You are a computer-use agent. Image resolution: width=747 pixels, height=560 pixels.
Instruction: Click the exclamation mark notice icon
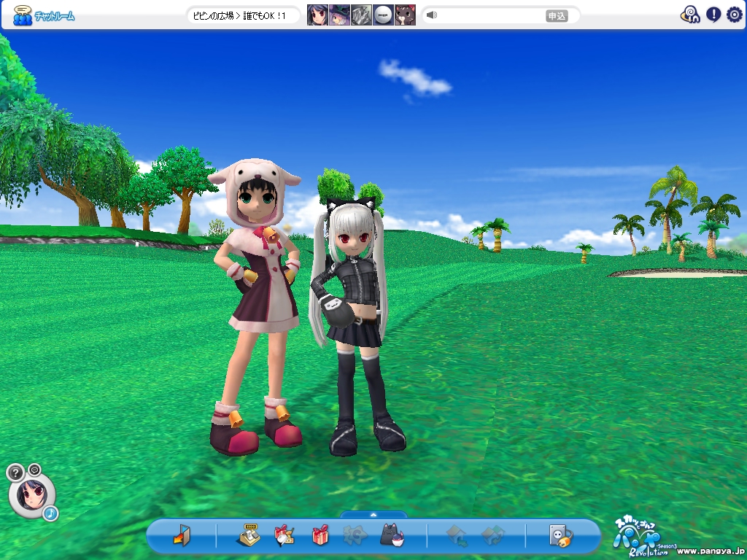(x=713, y=15)
